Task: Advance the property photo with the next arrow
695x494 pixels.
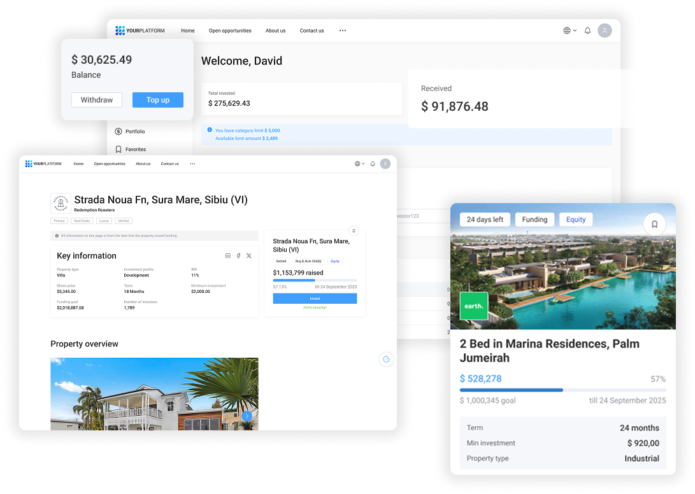Action: pos(247,416)
